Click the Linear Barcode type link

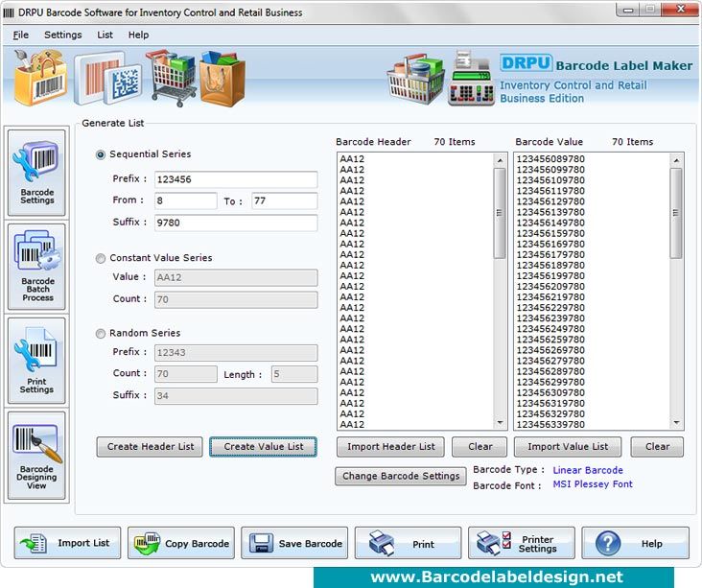pyautogui.click(x=588, y=470)
